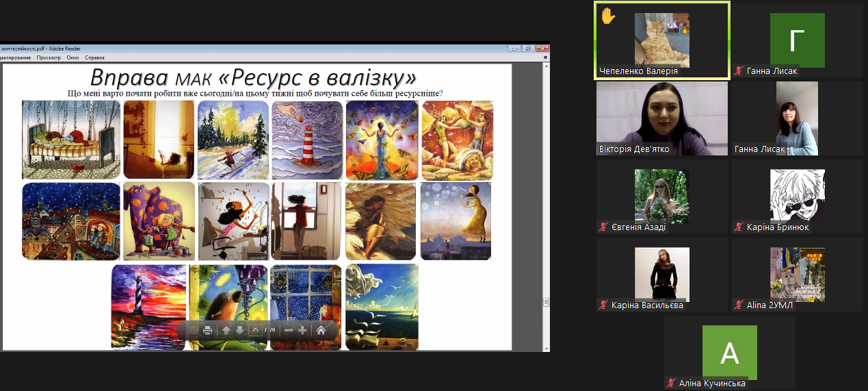Click the PDF vertical scrollbar down arrow
Viewport: 868px width, 391px height.
(x=546, y=349)
